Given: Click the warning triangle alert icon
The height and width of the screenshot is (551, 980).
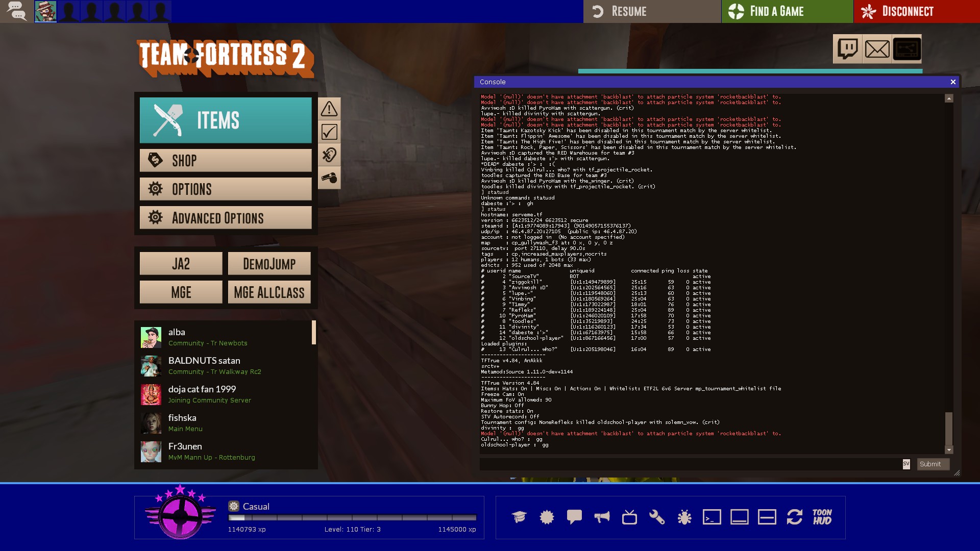Looking at the screenshot, I should [x=329, y=109].
